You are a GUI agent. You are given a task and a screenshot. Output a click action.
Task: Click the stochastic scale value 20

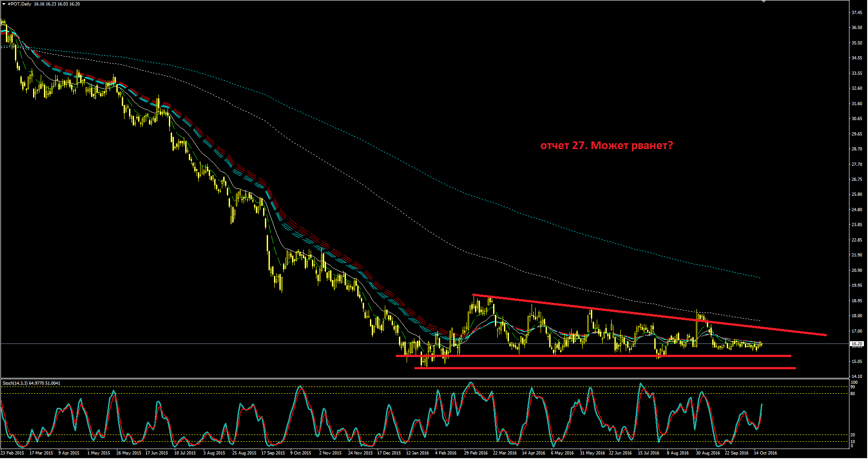click(x=853, y=435)
